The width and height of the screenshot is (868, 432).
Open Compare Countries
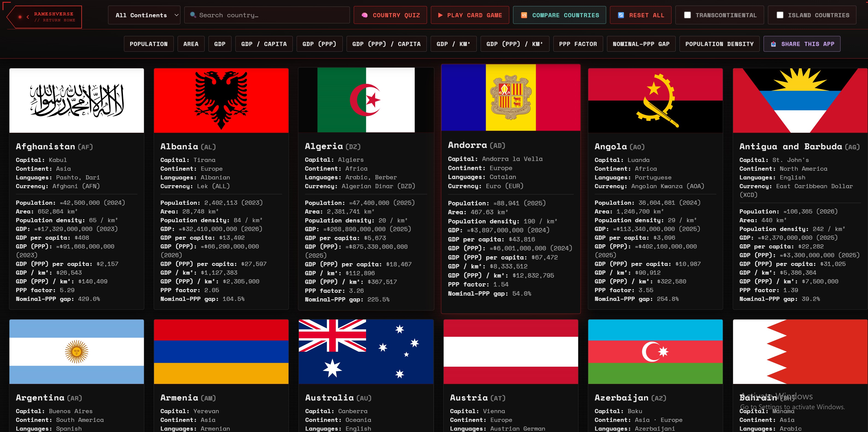point(559,15)
